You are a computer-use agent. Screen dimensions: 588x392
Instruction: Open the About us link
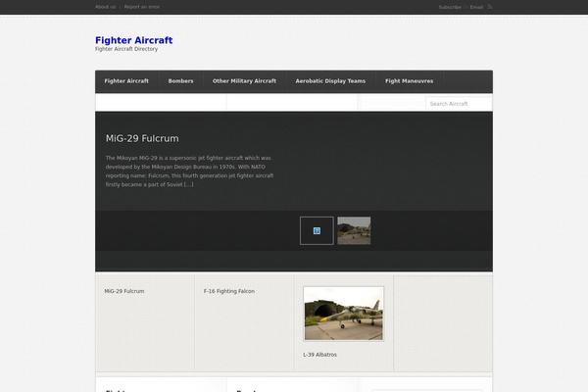(x=106, y=7)
